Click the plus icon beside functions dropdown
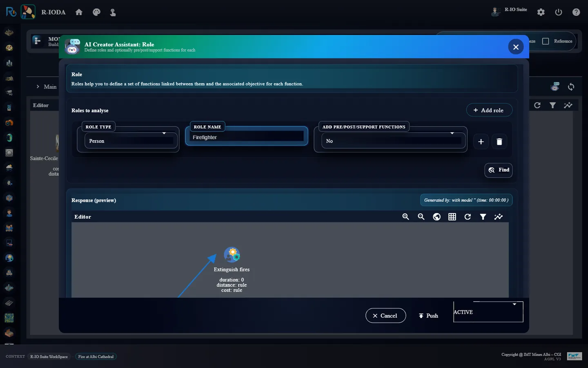Screen dimensions: 588x368 tap(481, 141)
